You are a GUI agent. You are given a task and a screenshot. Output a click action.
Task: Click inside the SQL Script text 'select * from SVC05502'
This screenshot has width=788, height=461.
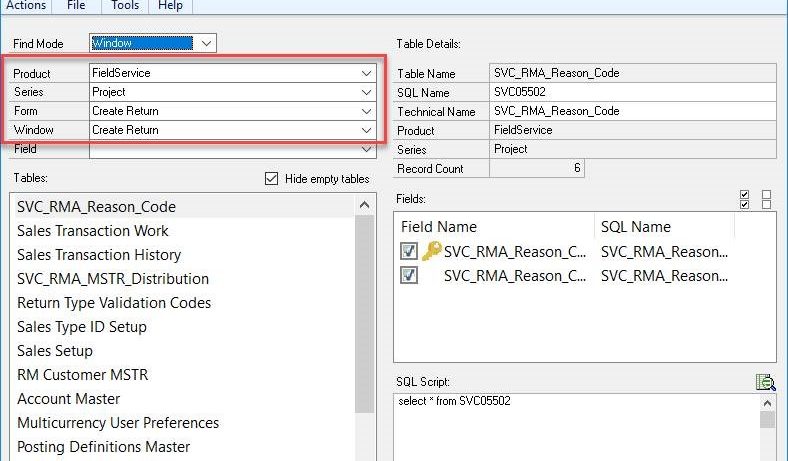click(454, 401)
